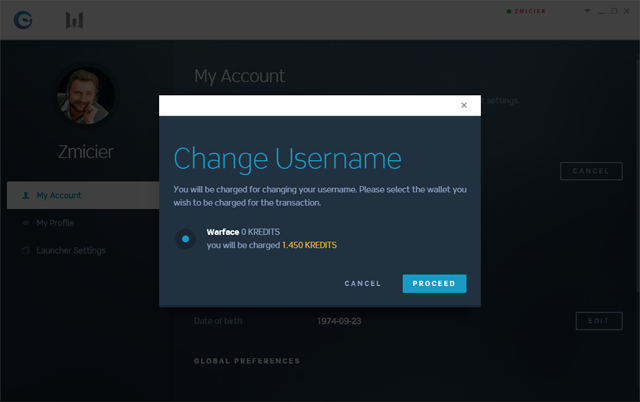Click the eye icon beside My Profile
The image size is (640, 402).
tap(26, 223)
